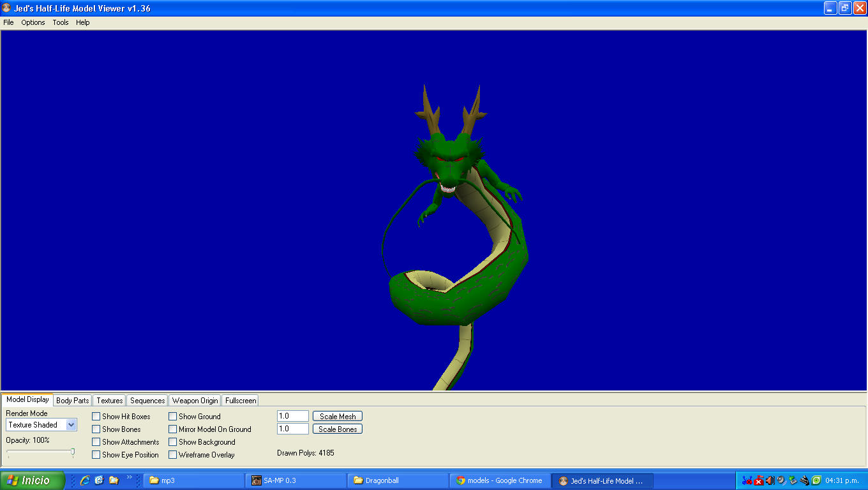The width and height of the screenshot is (868, 490).
Task: Click the system clock showing 04:31 p.m.
Action: coord(842,480)
